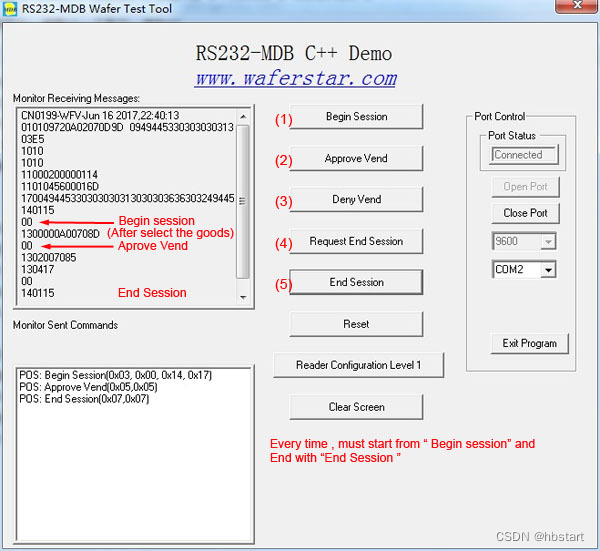Clear the message screens
The image size is (600, 551).
pyautogui.click(x=356, y=407)
